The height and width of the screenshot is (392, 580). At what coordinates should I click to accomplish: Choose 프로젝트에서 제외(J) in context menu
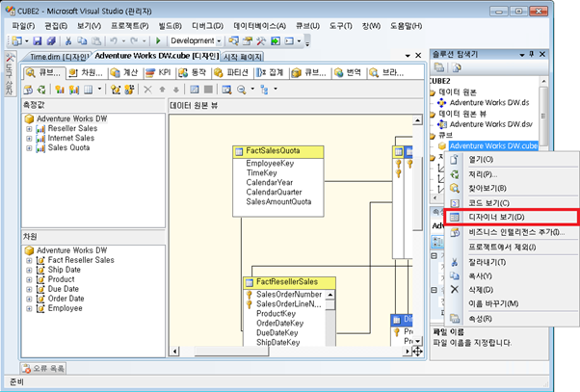[x=512, y=247]
